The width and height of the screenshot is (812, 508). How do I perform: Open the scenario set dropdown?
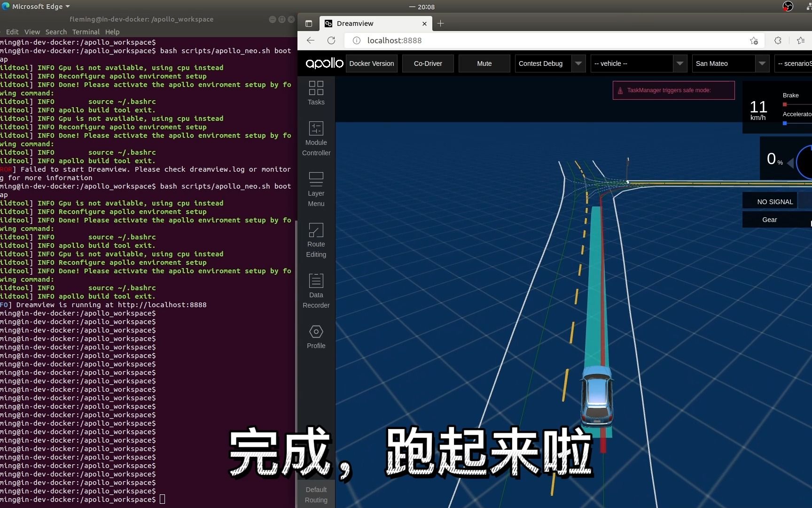click(x=793, y=63)
